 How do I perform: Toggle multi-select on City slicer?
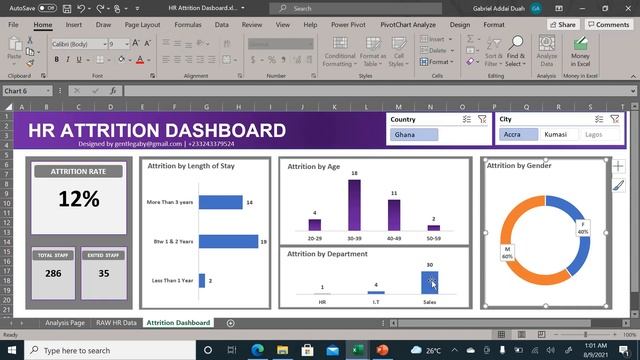click(x=598, y=119)
